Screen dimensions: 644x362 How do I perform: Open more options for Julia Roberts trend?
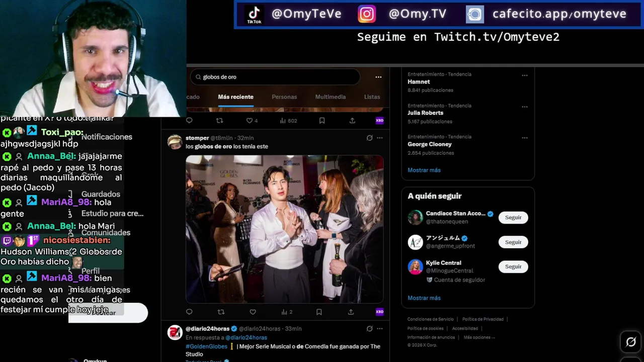coord(525,107)
